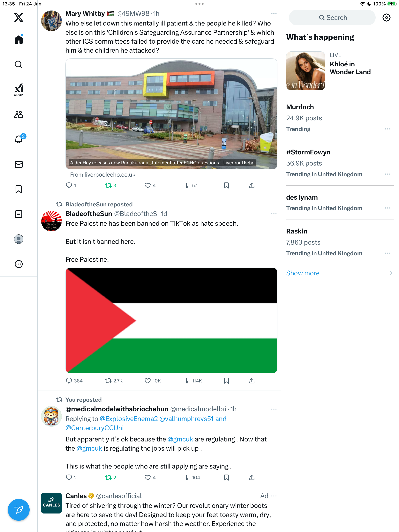Open Grok from the sidebar
This screenshot has height=532, width=399.
pos(19,90)
